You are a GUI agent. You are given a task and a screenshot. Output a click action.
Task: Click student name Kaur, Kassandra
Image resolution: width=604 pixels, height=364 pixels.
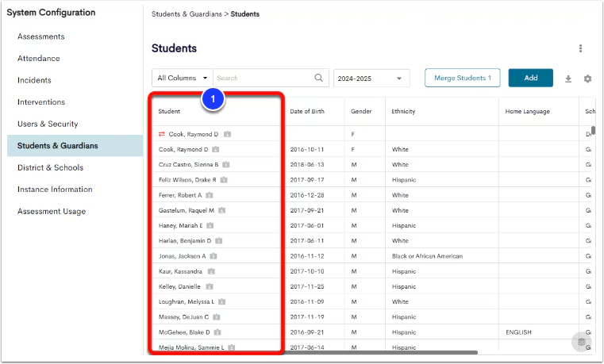pos(180,271)
